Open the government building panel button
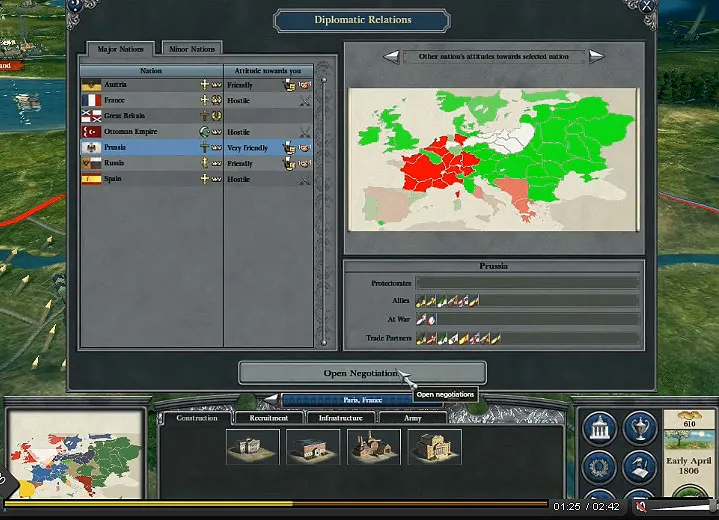The width and height of the screenshot is (719, 520). tap(599, 428)
